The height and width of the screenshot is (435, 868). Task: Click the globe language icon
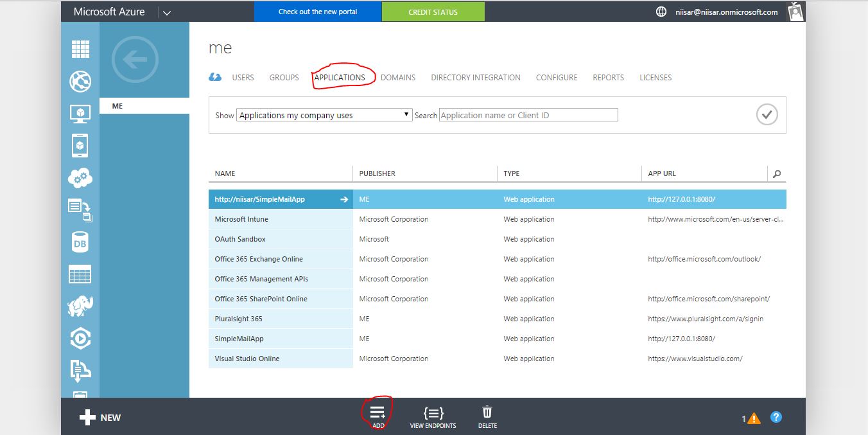661,12
